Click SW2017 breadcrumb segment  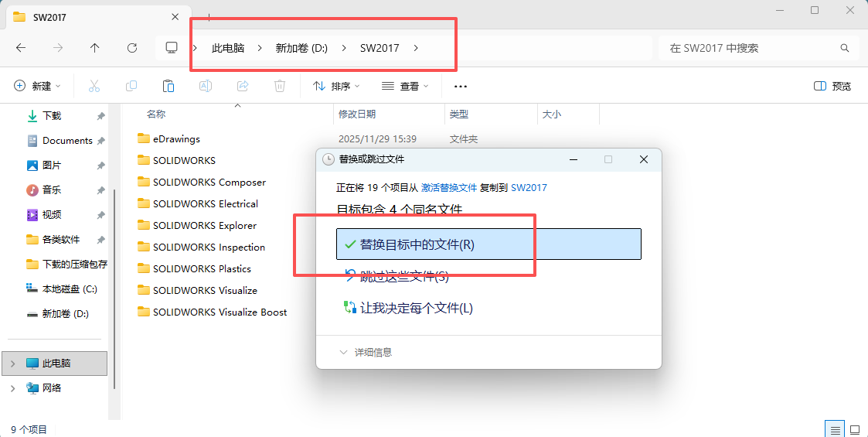click(380, 48)
